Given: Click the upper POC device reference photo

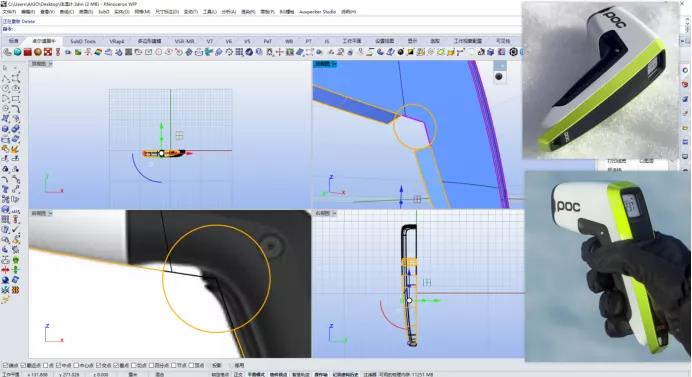Looking at the screenshot, I should pos(600,80).
